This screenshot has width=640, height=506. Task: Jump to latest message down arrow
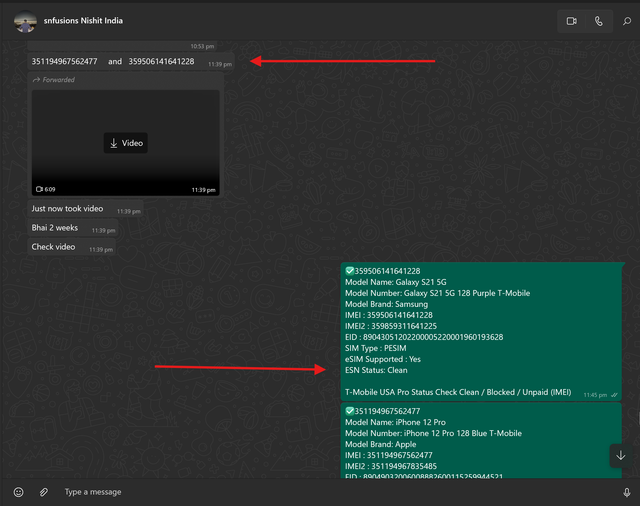[x=620, y=455]
